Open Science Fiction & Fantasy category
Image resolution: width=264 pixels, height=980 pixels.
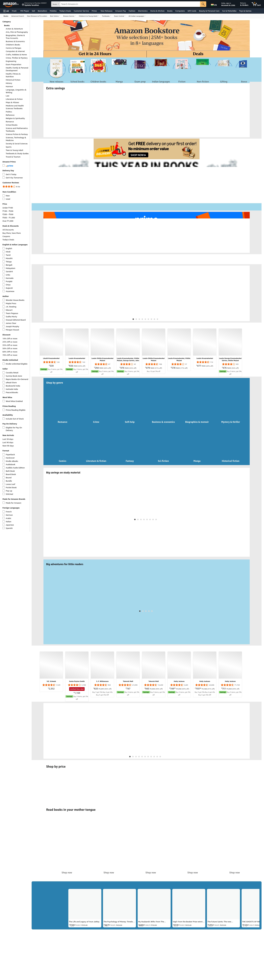(17, 134)
